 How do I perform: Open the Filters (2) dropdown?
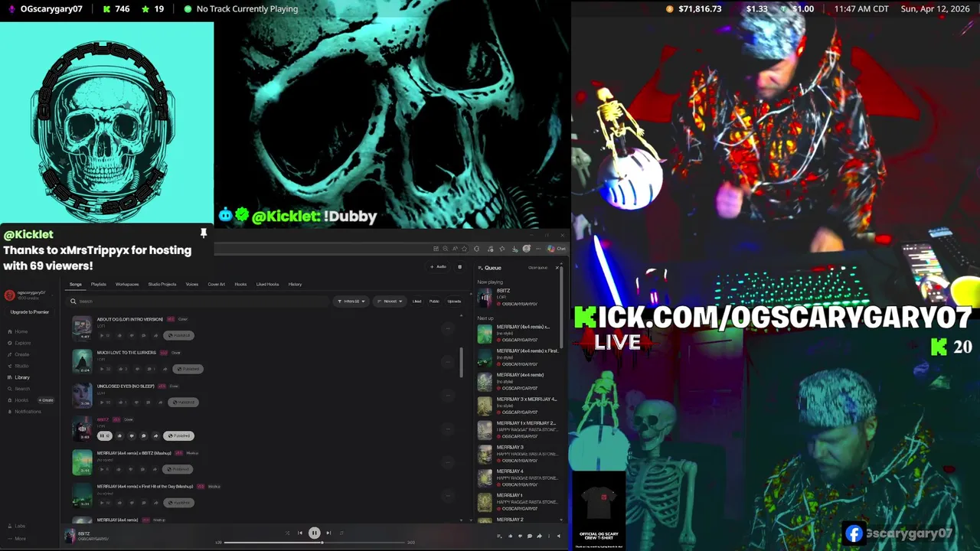point(351,301)
